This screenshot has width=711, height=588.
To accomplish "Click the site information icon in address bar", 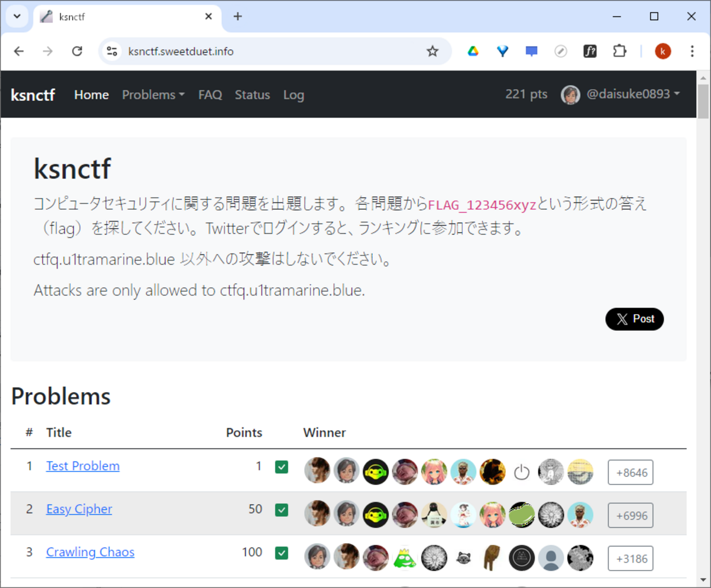I will click(112, 51).
